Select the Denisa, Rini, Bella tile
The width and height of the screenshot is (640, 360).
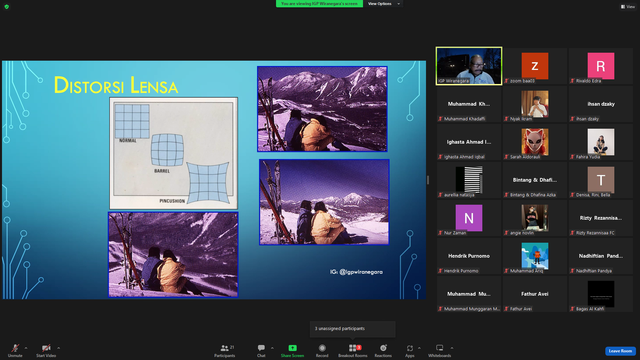click(601, 180)
